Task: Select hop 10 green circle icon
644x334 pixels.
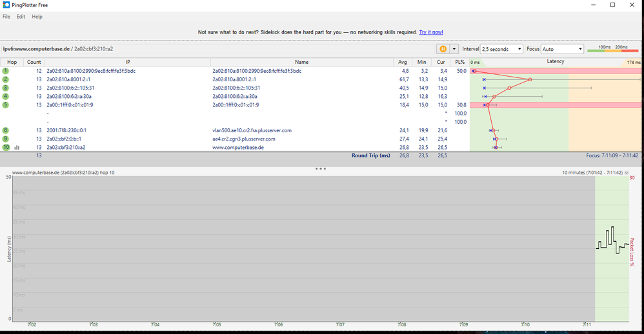Action: (6, 147)
